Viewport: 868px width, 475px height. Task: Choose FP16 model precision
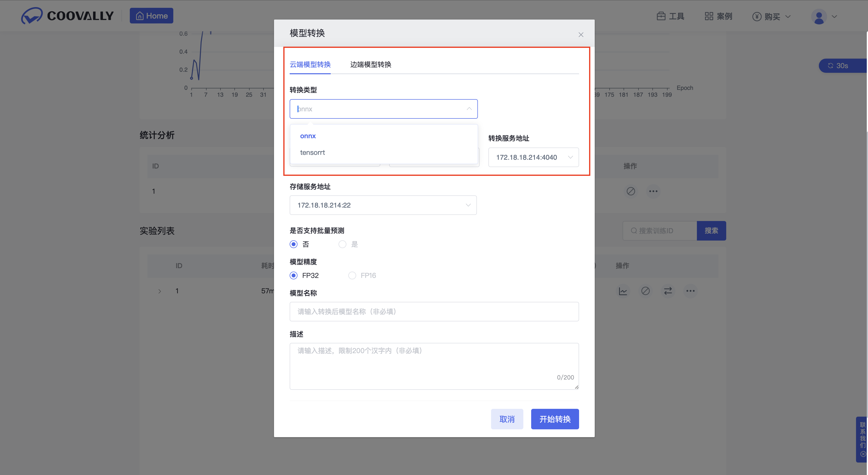(352, 276)
